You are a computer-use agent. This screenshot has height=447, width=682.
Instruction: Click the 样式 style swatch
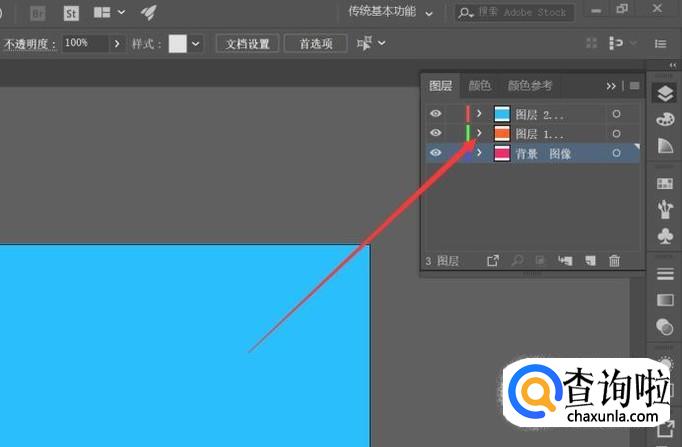click(177, 43)
